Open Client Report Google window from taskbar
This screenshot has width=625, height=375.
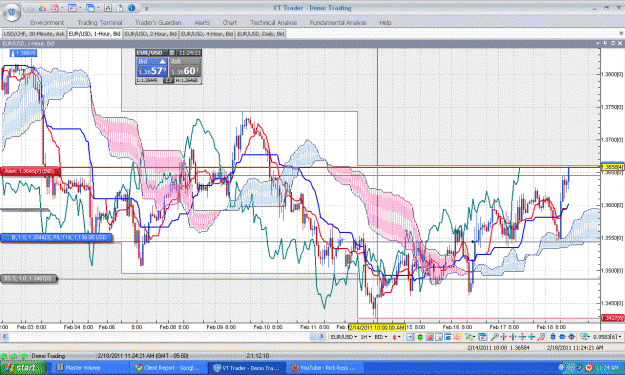(x=170, y=368)
